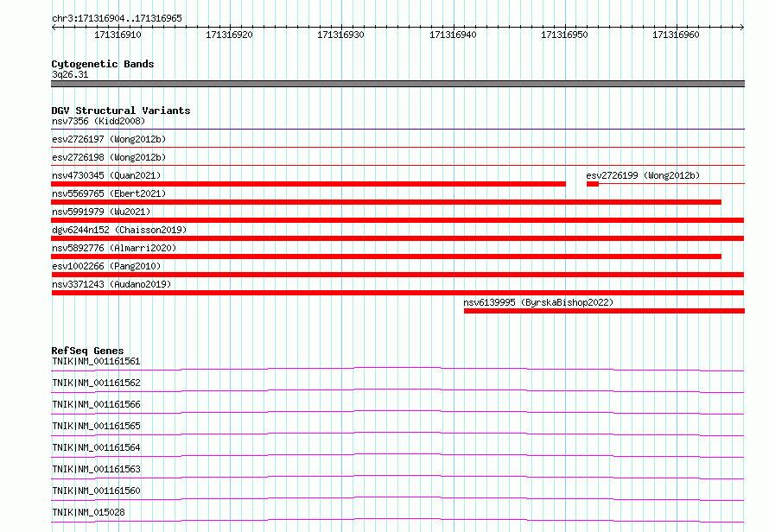Click the chr3:171316904..171316965 coordinate label

(117, 18)
